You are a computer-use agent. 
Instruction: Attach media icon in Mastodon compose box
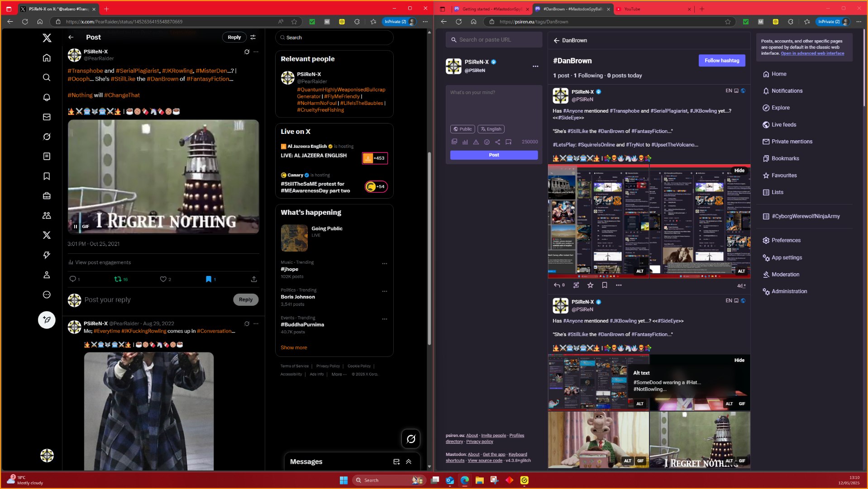point(454,142)
